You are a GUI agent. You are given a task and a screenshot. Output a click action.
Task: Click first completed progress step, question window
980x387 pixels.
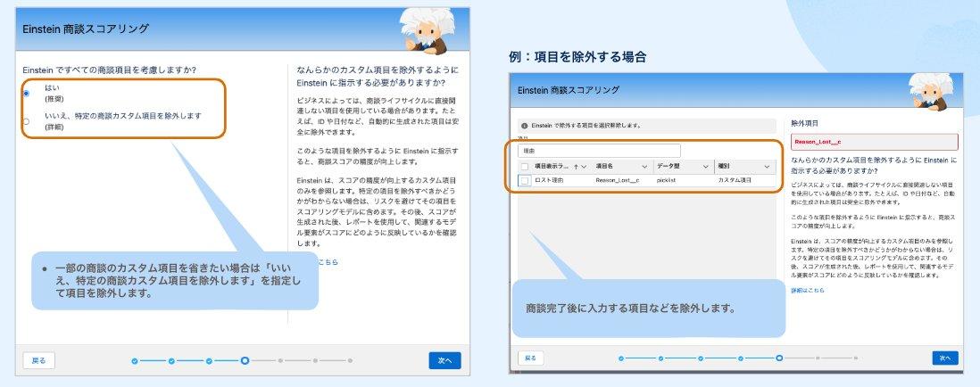135,361
